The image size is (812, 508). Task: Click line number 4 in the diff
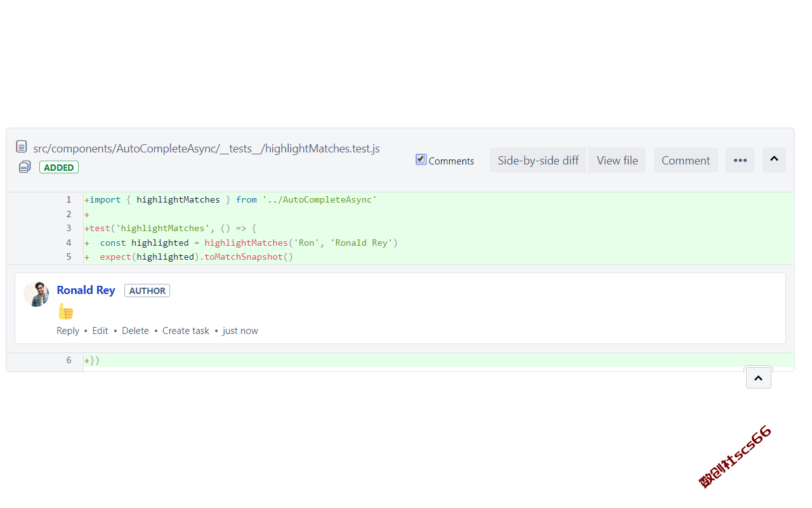[x=69, y=243]
